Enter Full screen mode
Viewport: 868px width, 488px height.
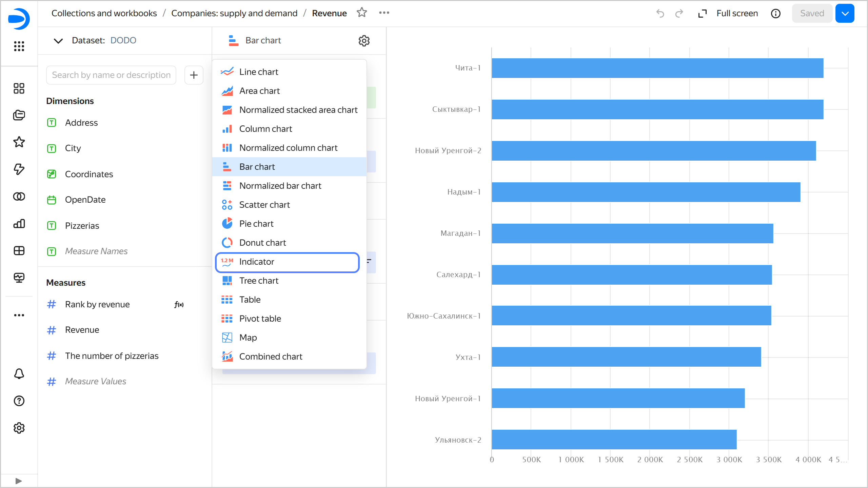pos(728,13)
